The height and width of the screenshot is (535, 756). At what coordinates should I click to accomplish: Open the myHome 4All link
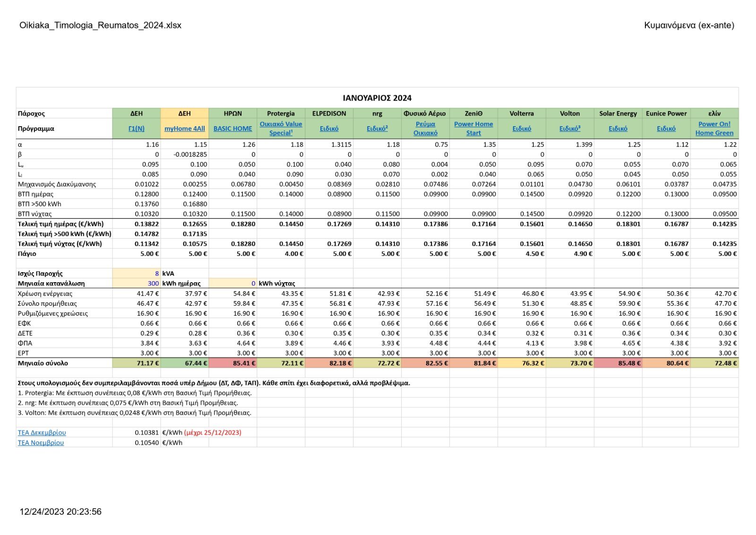click(x=185, y=129)
